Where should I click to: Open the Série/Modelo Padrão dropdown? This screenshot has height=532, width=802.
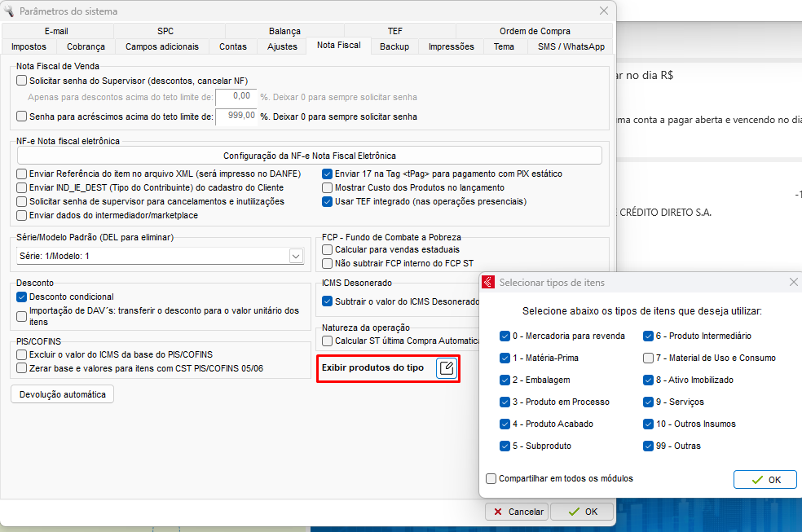click(x=295, y=257)
